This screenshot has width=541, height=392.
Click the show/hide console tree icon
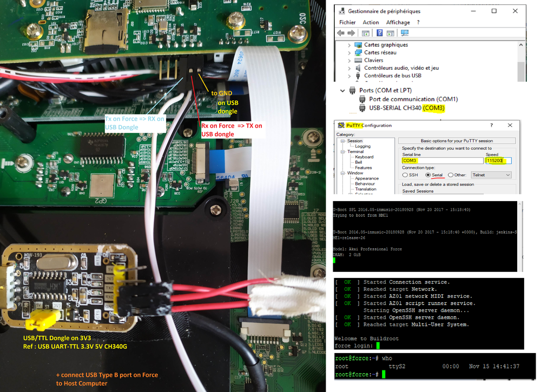(x=366, y=33)
